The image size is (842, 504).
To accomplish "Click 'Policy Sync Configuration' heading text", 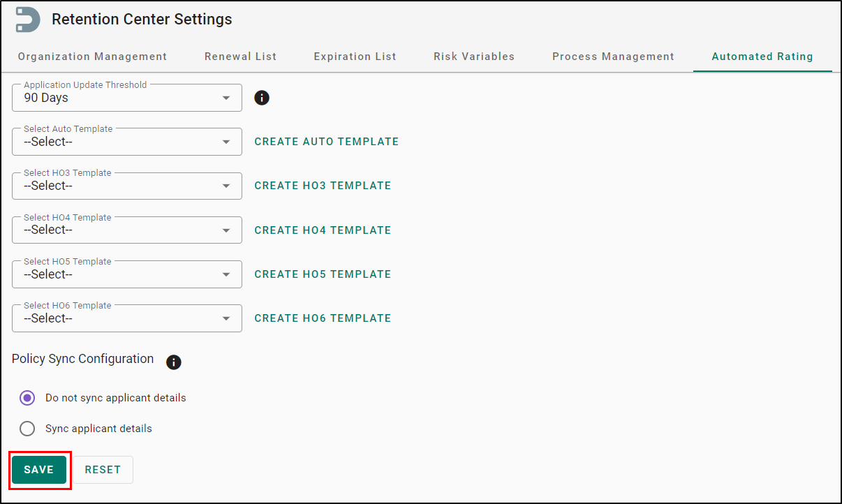I will click(82, 359).
